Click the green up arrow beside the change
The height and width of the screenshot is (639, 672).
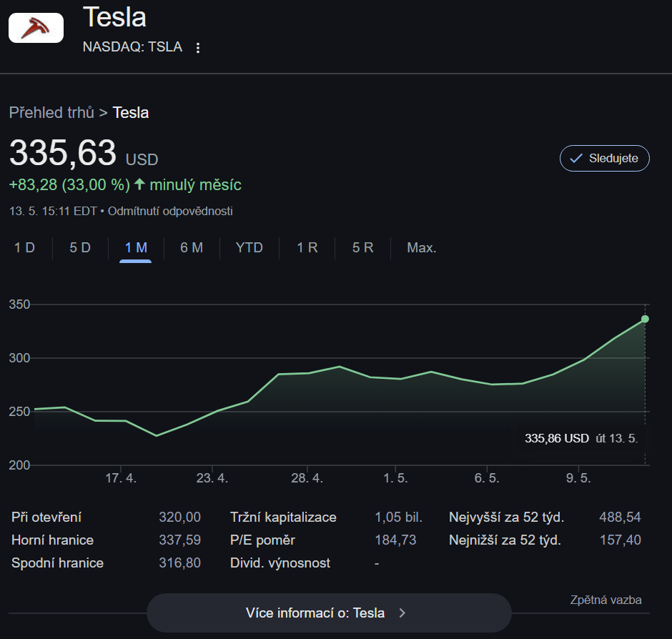(139, 184)
